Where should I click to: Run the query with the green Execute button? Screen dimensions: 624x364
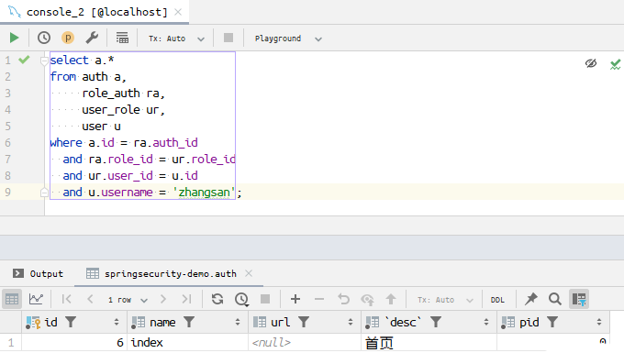point(15,38)
